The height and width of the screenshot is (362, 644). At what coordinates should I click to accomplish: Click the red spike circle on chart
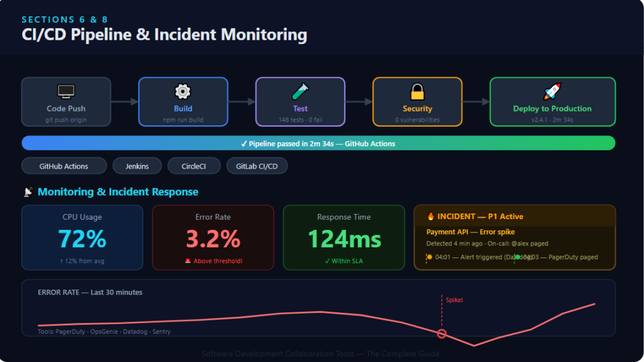441,334
